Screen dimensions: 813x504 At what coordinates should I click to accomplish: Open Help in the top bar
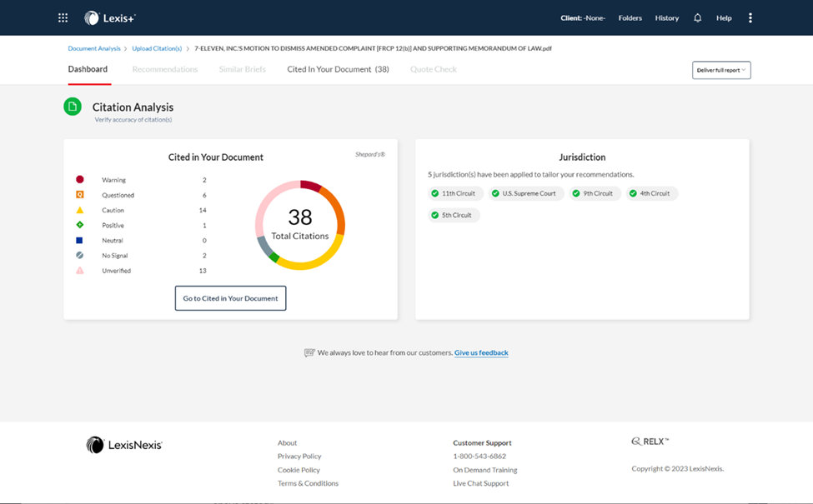[x=724, y=18]
